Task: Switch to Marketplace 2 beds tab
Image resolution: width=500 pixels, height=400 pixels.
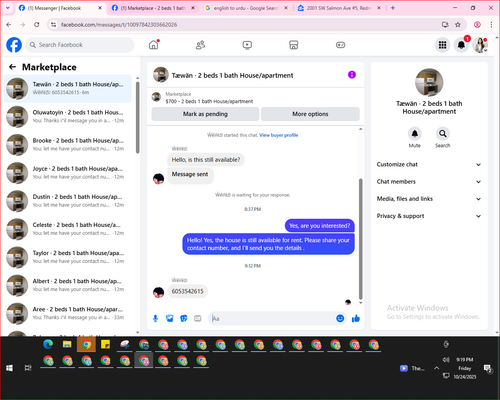Action: tap(153, 8)
